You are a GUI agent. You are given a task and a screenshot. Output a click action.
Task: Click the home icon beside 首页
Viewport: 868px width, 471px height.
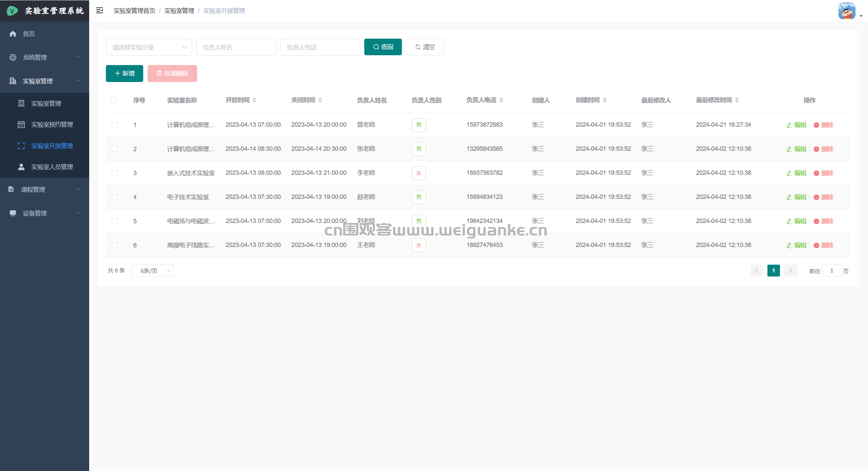(13, 34)
